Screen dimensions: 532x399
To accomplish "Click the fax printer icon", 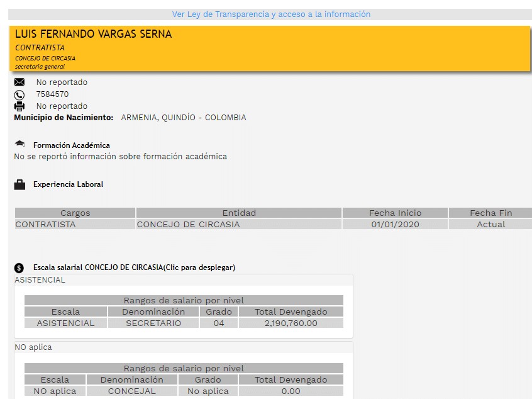I will point(19,106).
